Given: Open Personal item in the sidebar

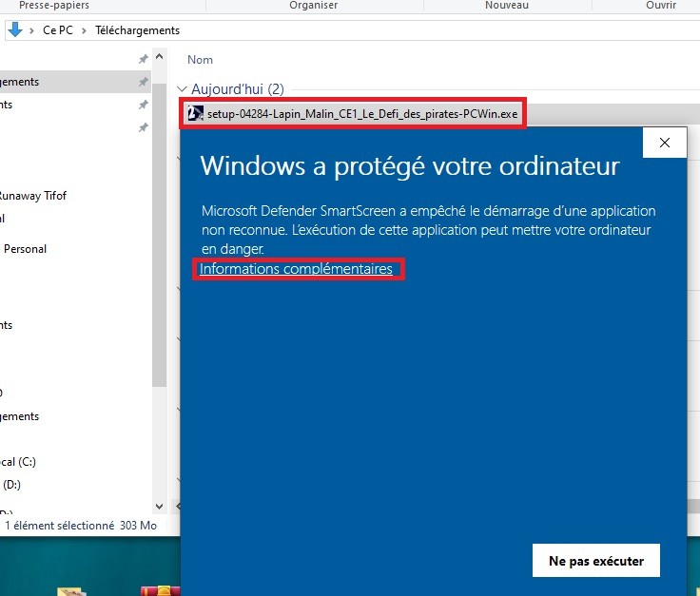Looking at the screenshot, I should [x=25, y=249].
